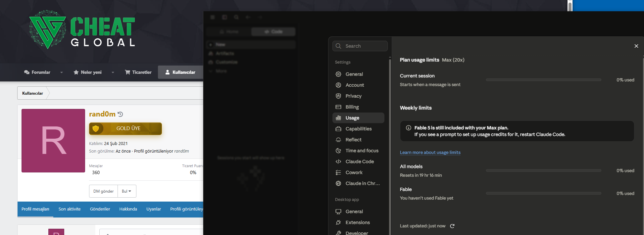Expand the Neler yeni dropdown arrow
This screenshot has width=644, height=235.
113,72
